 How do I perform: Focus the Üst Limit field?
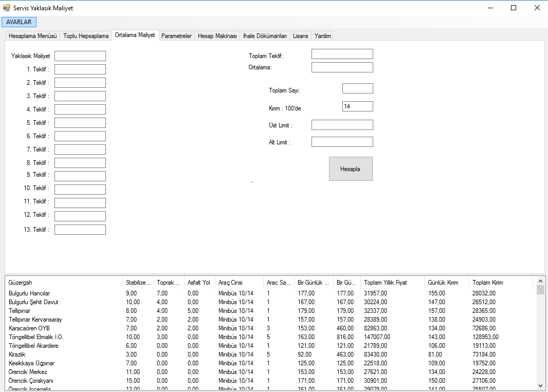tap(342, 125)
